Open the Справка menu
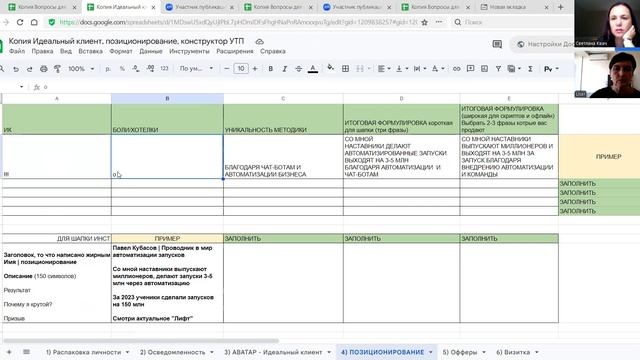The image size is (640, 360). 273,51
